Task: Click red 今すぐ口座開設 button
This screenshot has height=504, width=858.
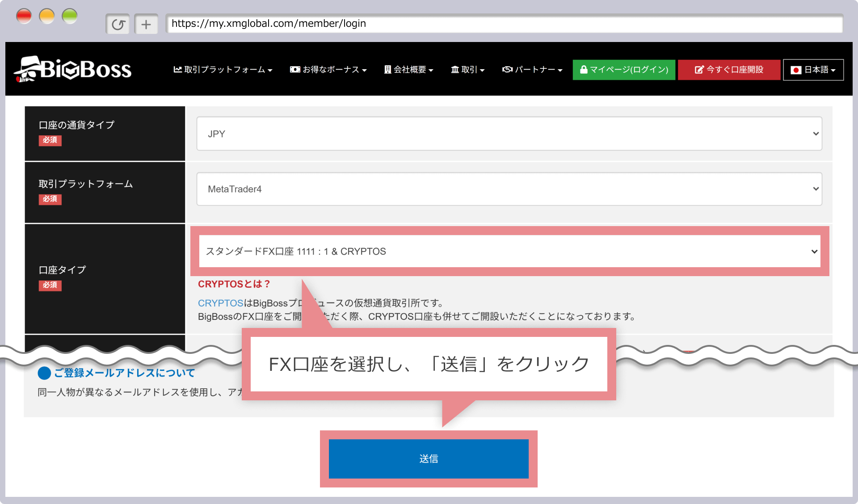Action: coord(729,70)
